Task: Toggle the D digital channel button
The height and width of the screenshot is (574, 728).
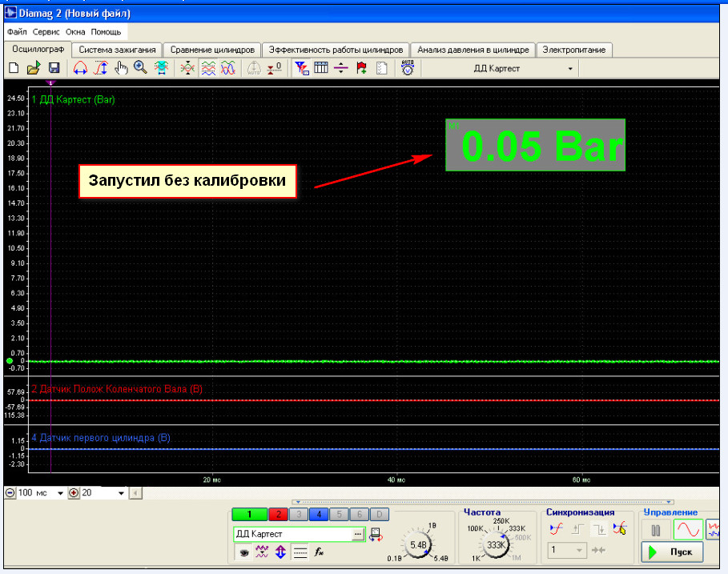Action: point(380,514)
